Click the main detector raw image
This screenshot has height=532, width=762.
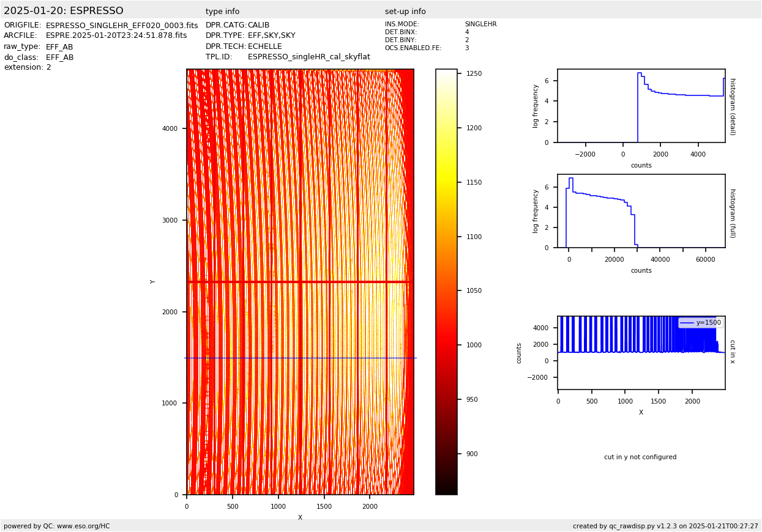click(x=300, y=281)
